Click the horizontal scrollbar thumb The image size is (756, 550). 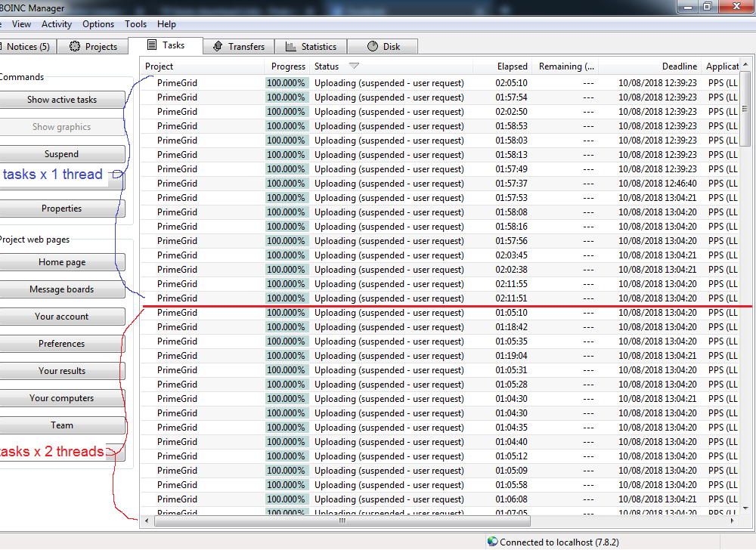point(342,521)
